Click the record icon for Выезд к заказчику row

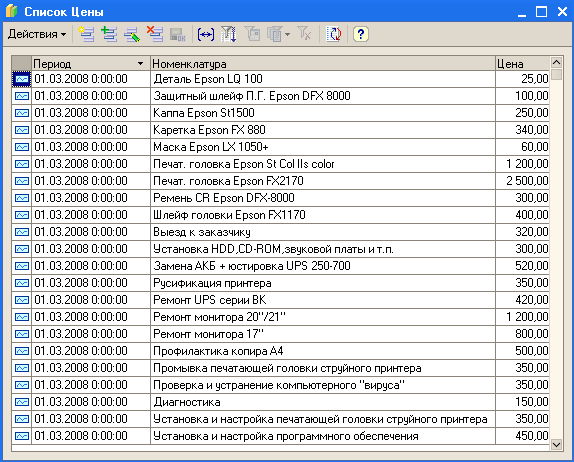click(22, 232)
